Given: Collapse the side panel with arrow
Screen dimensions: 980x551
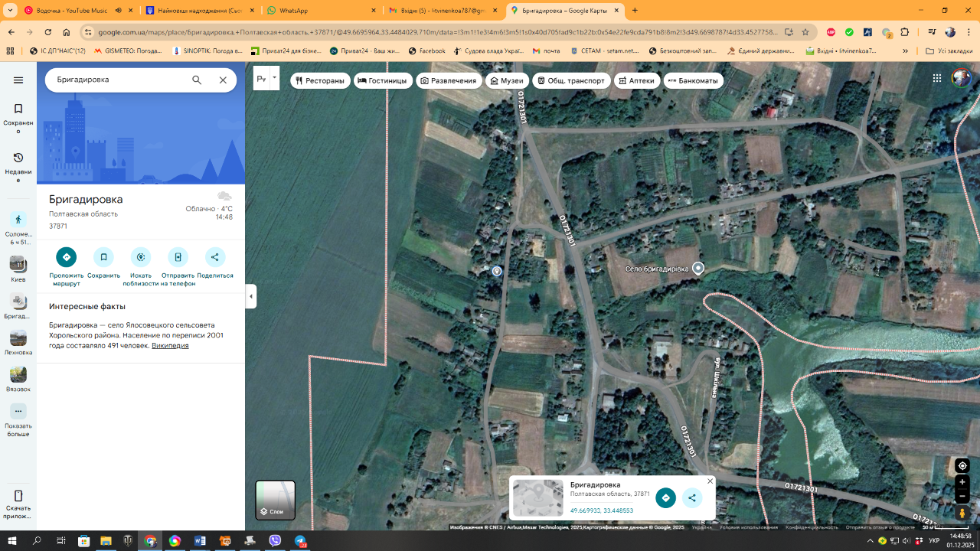Looking at the screenshot, I should click(251, 296).
